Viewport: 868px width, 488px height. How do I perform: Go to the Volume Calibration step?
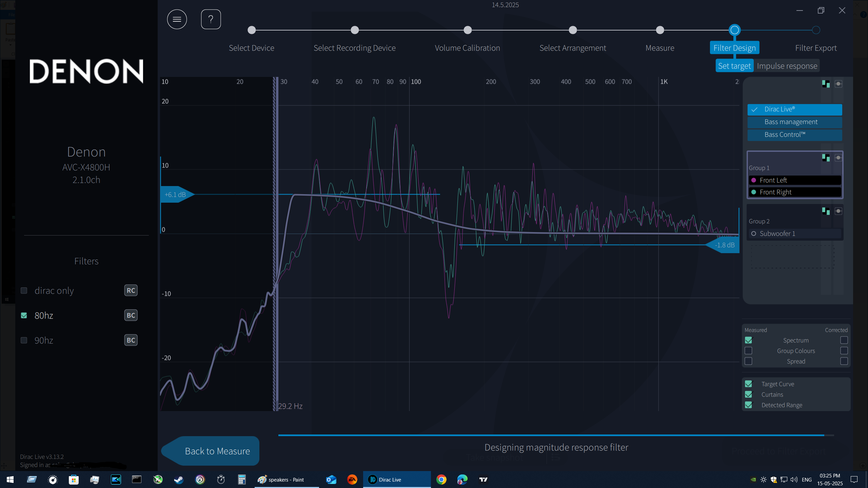click(467, 48)
